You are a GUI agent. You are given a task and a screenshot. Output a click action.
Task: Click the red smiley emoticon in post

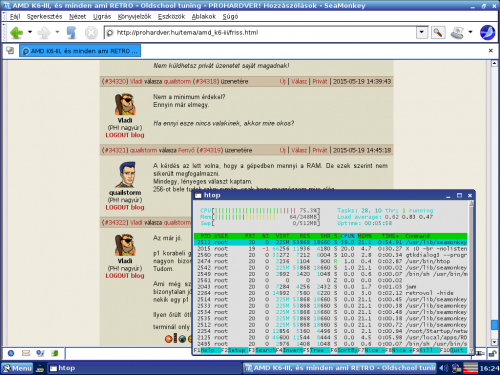click(169, 339)
